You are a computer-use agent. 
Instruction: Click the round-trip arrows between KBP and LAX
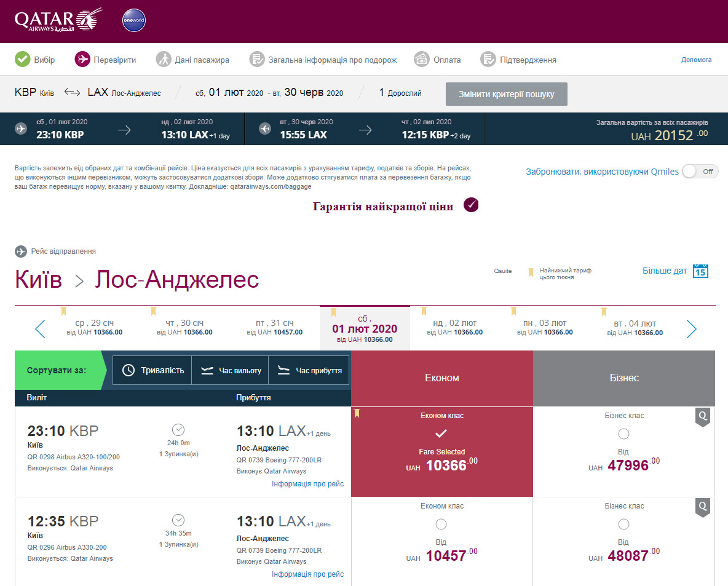72,92
